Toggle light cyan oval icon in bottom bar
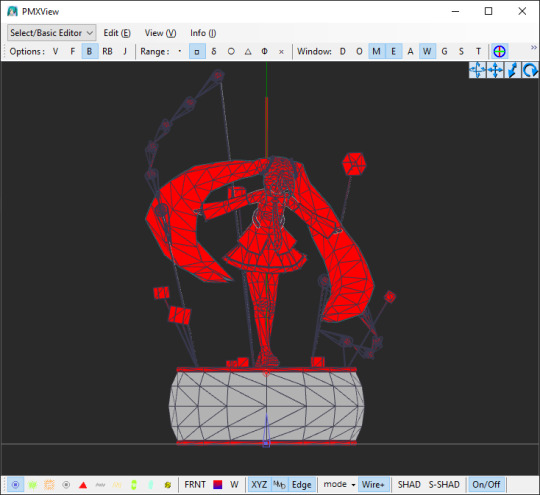 pos(150,485)
